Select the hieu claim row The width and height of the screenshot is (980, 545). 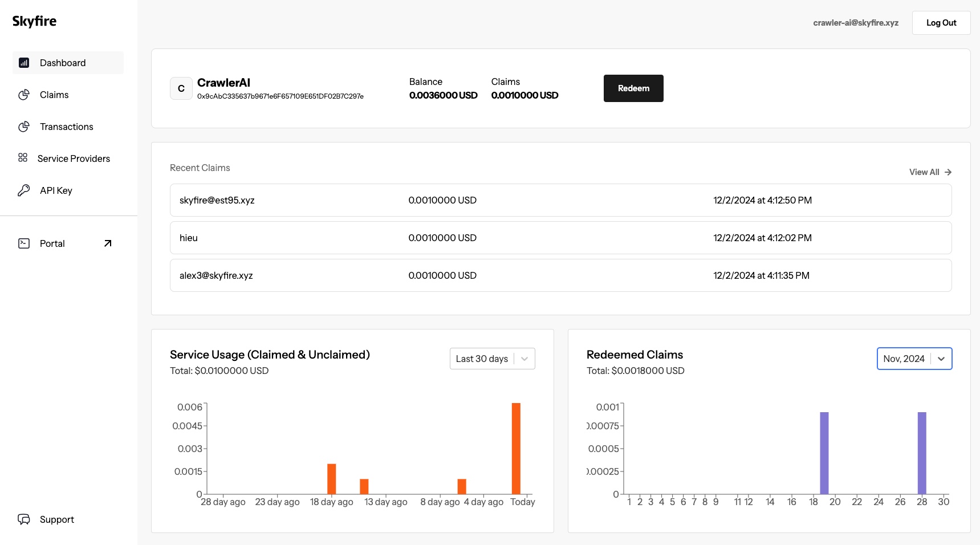pyautogui.click(x=561, y=238)
